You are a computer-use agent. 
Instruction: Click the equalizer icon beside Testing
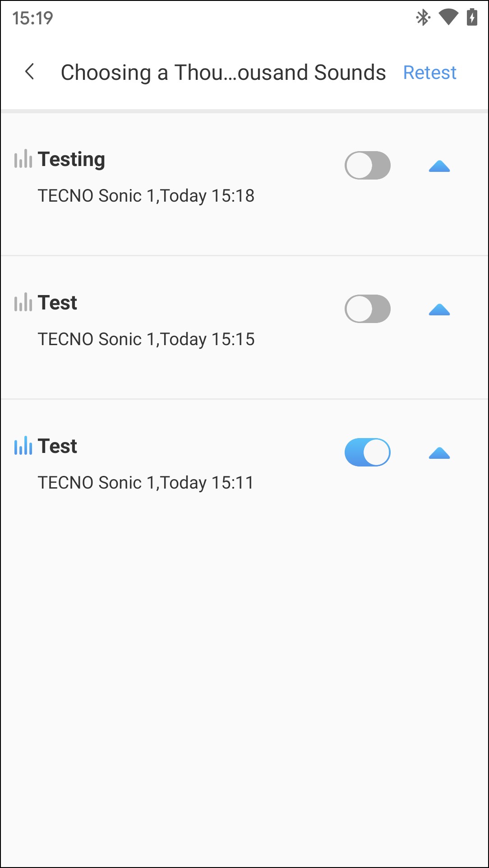(x=23, y=159)
